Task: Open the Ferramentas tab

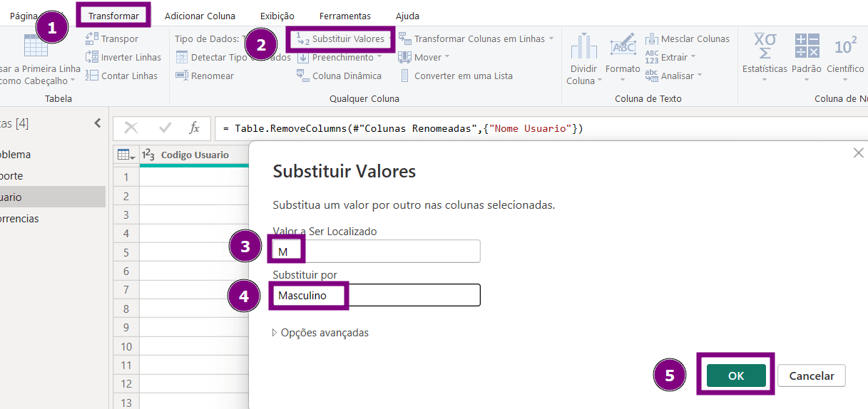Action: pos(345,16)
